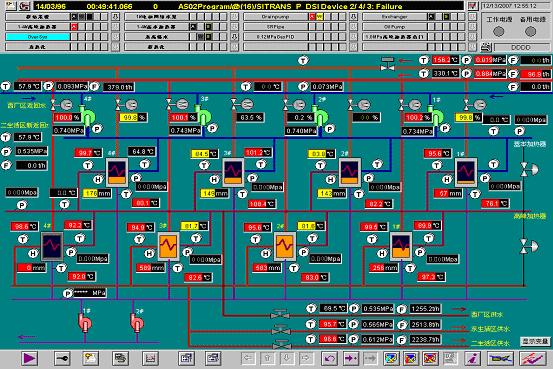Viewport: 553px width, 369px height.
Task: Expand the down arrow right of Drainpump row
Action: 354,17
